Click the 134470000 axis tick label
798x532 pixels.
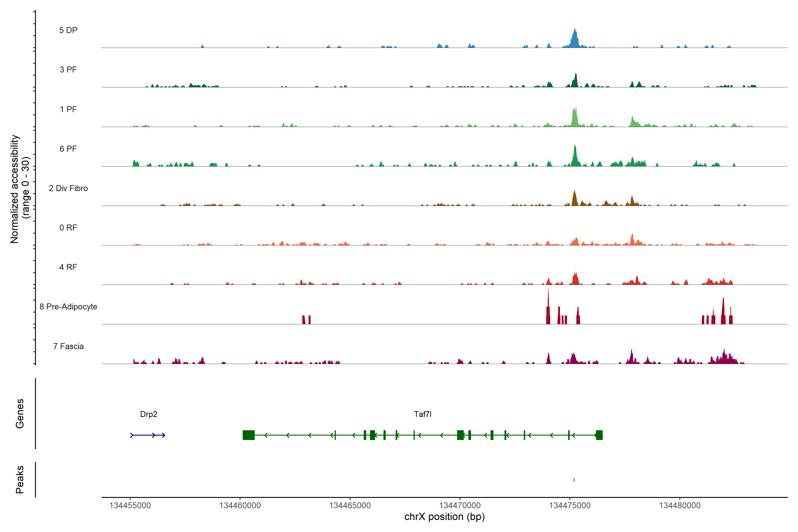[460, 506]
